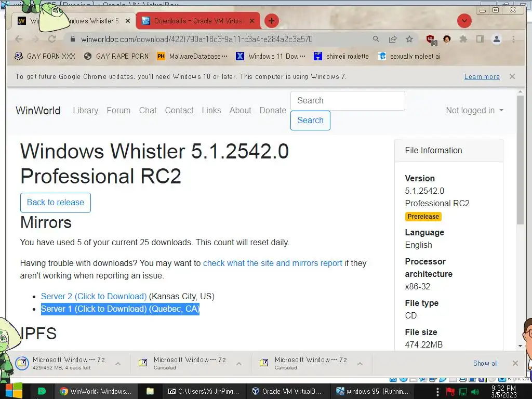This screenshot has width=532, height=399.
Task: Download from Server 2 Kansas City
Action: tap(94, 296)
